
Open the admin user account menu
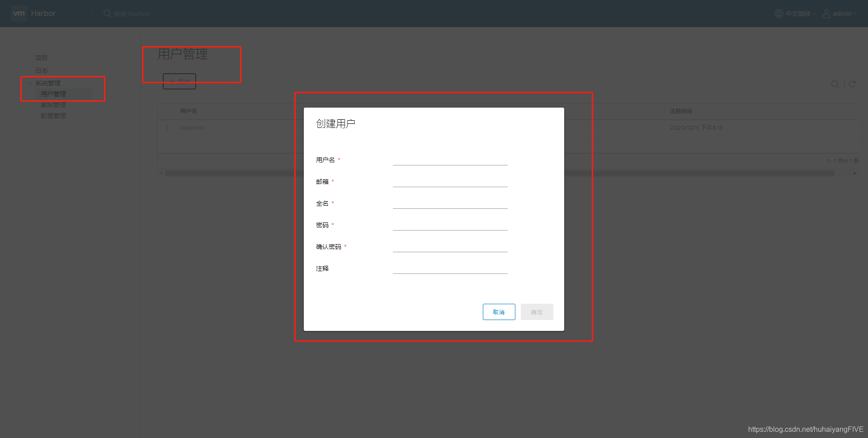(839, 14)
